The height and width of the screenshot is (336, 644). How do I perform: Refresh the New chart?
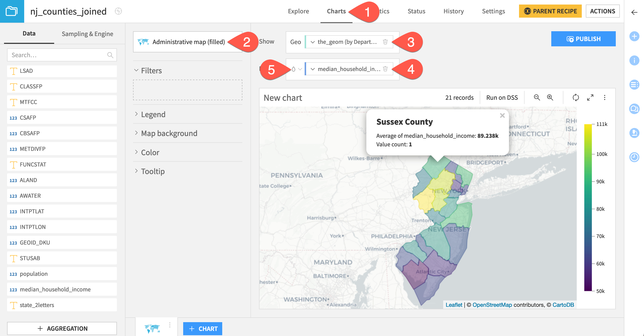pyautogui.click(x=576, y=98)
